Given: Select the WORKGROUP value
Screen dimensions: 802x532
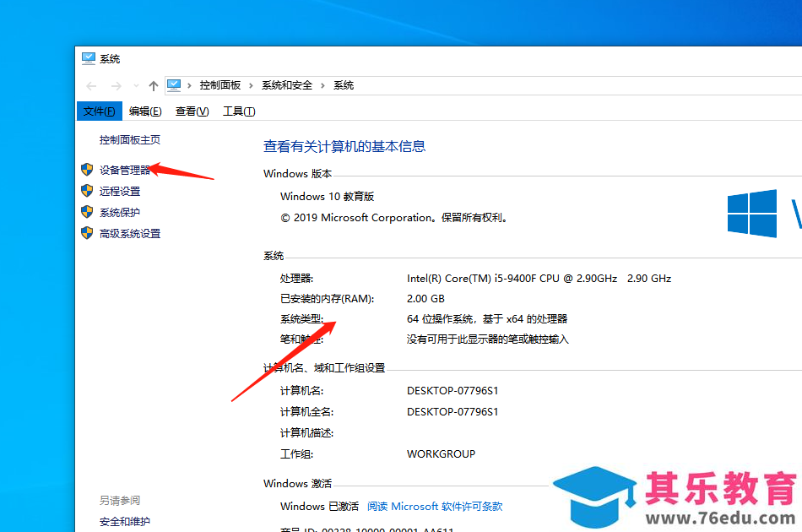Looking at the screenshot, I should [441, 453].
